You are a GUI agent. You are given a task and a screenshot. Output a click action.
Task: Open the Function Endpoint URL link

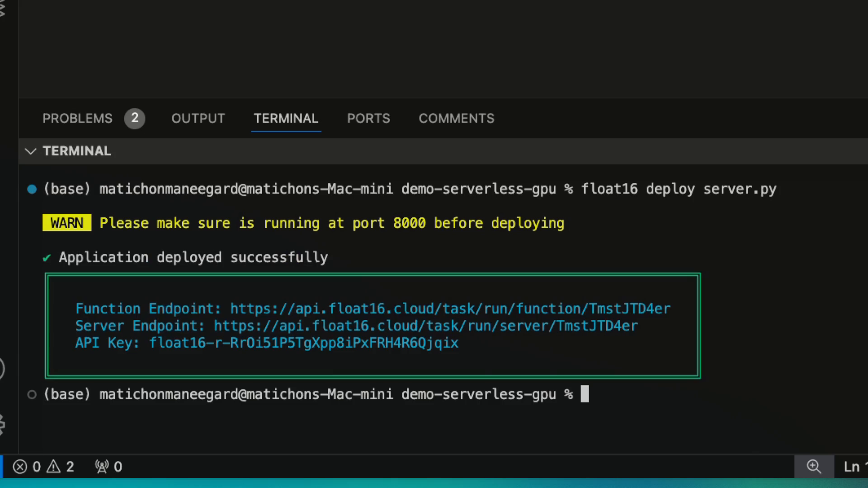click(x=450, y=309)
